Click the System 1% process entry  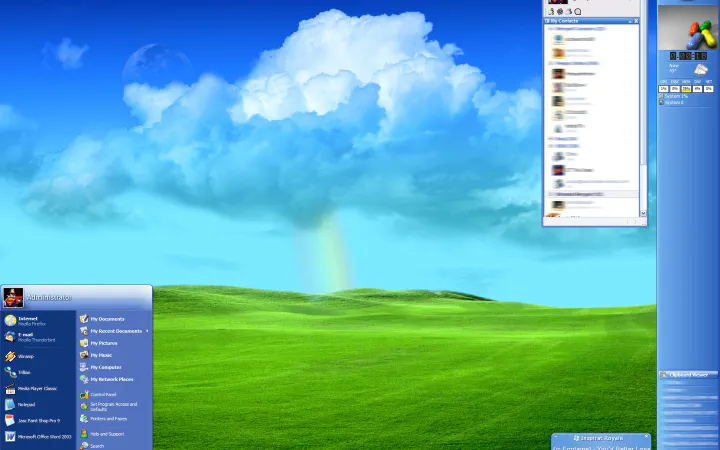point(674,96)
